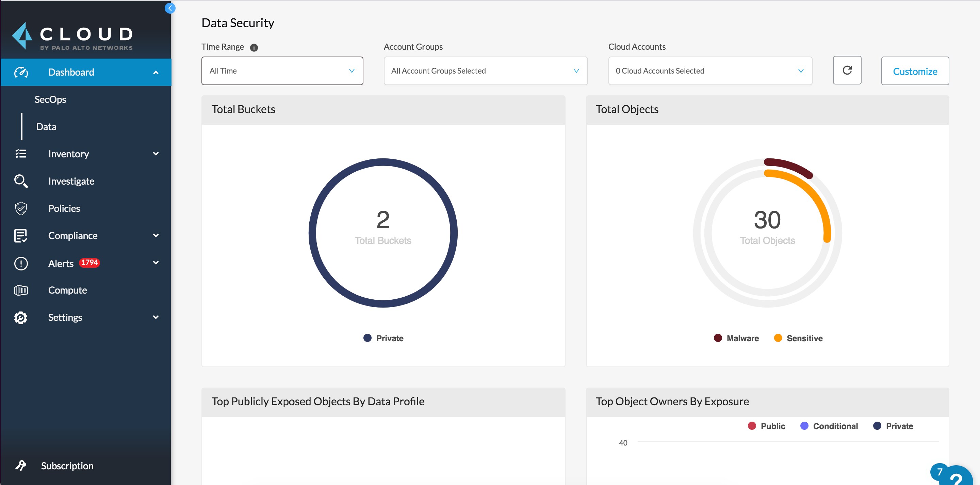
Task: Select the Policies shield icon
Action: (21, 208)
